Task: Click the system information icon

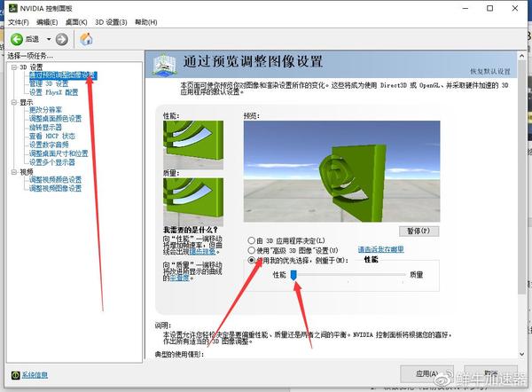Action: pos(16,375)
